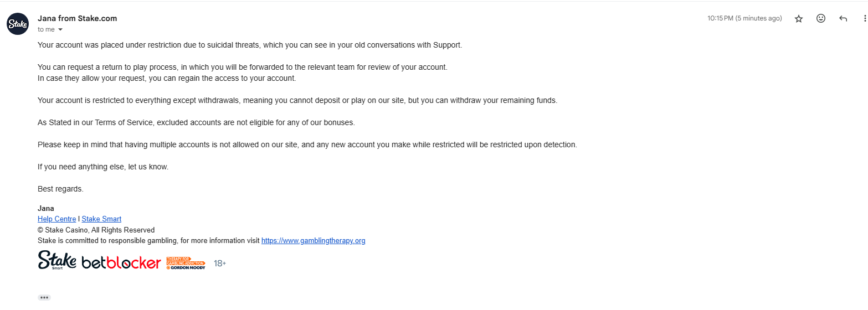This screenshot has height=310, width=868.
Task: Click the betblocker logo
Action: (121, 262)
